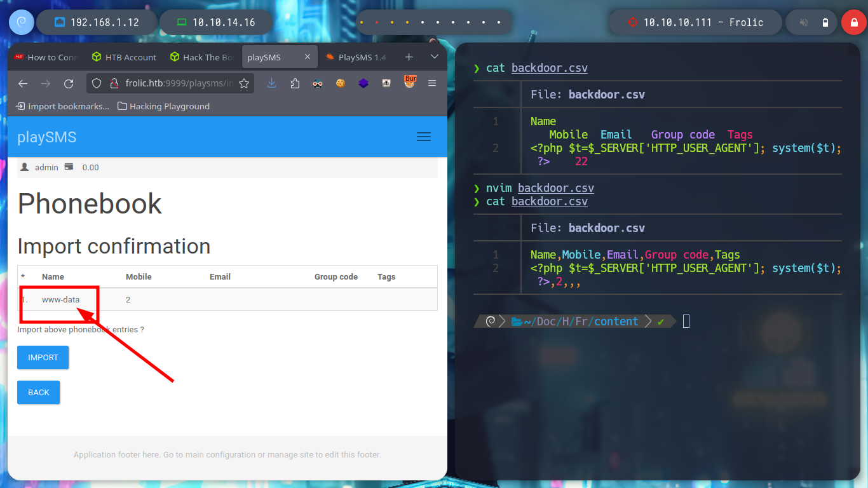The height and width of the screenshot is (488, 868).
Task: Click the battery indicator icon
Action: click(x=825, y=23)
